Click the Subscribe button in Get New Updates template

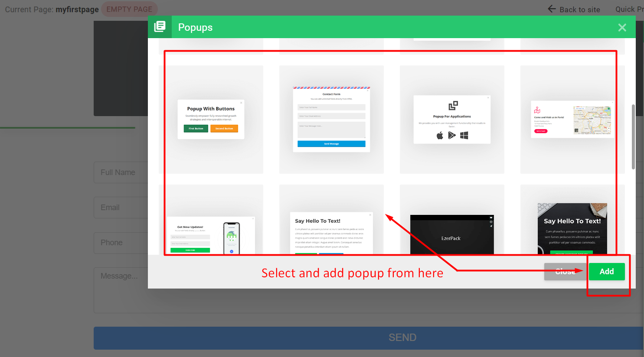[x=190, y=250]
